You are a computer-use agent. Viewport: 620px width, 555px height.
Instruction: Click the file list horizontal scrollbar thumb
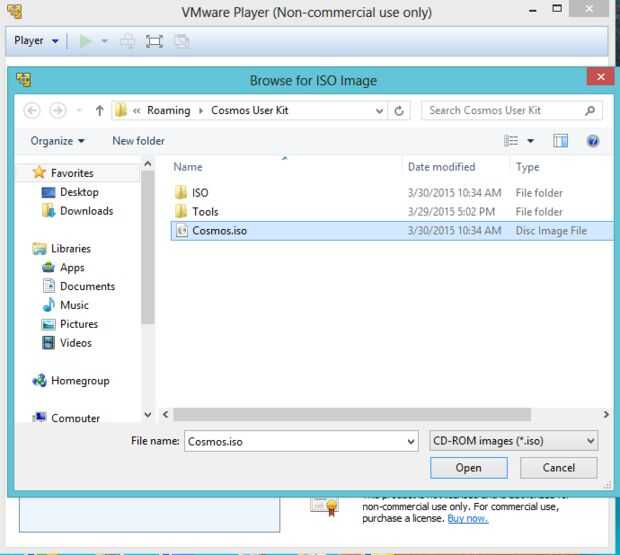pyautogui.click(x=352, y=415)
